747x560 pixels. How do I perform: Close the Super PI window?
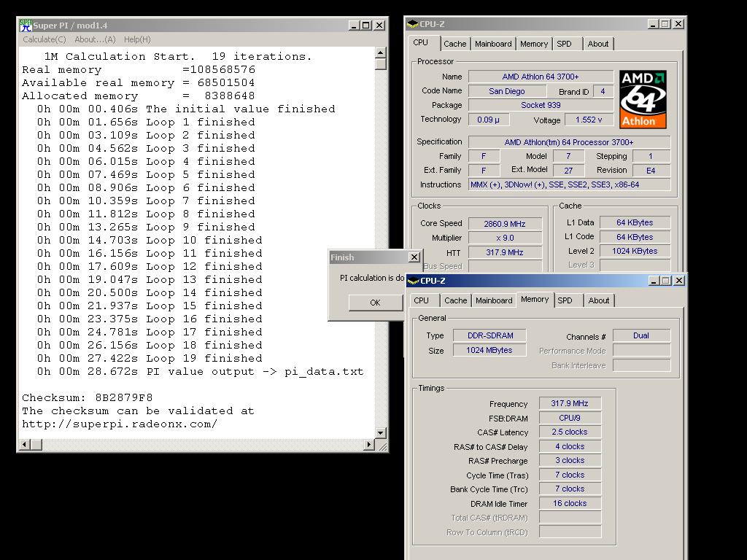(x=379, y=26)
